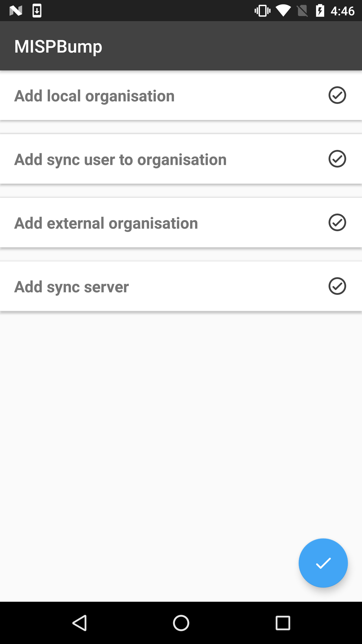Screen dimensions: 362x644
Task: Tap the N notification icon in status bar
Action: (16, 11)
